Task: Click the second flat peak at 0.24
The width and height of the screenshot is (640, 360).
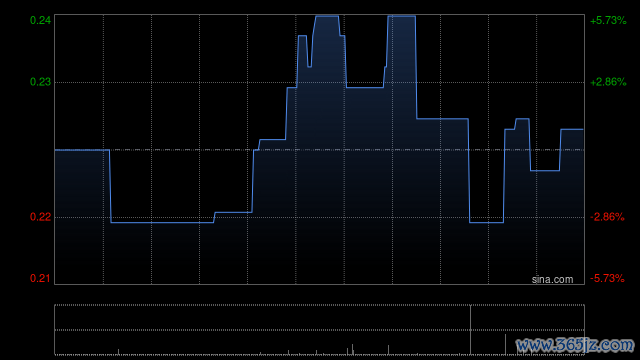Action: (x=402, y=16)
